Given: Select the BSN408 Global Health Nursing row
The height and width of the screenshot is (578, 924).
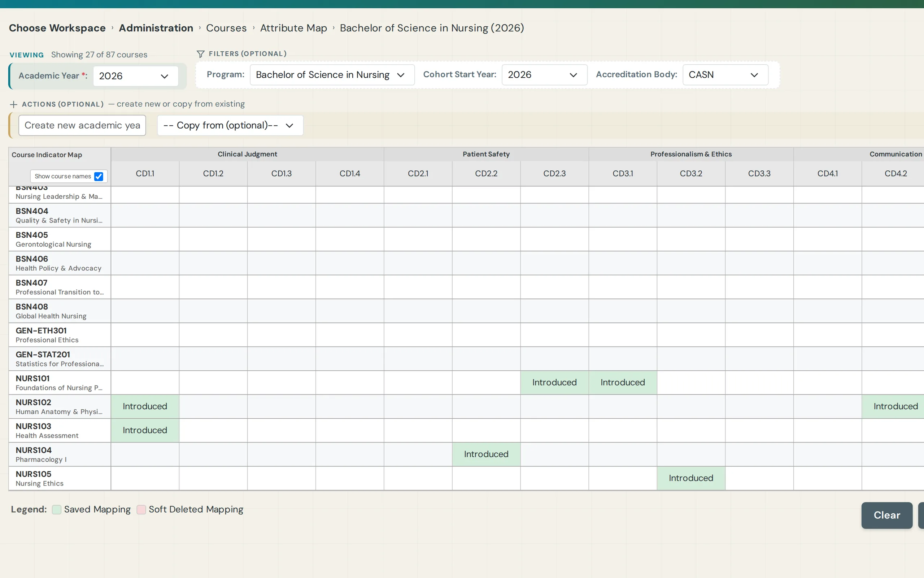Looking at the screenshot, I should (x=60, y=311).
